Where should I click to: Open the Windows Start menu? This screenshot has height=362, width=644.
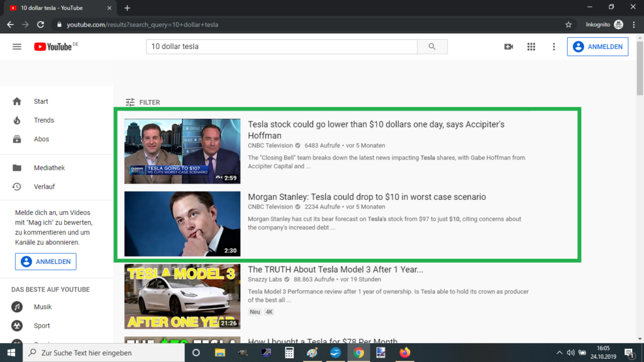(x=11, y=353)
